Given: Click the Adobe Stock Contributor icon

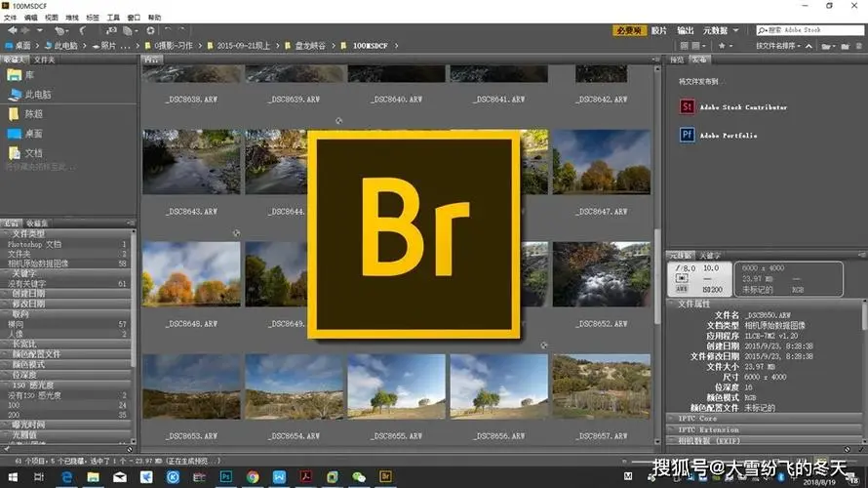Looking at the screenshot, I should point(687,107).
